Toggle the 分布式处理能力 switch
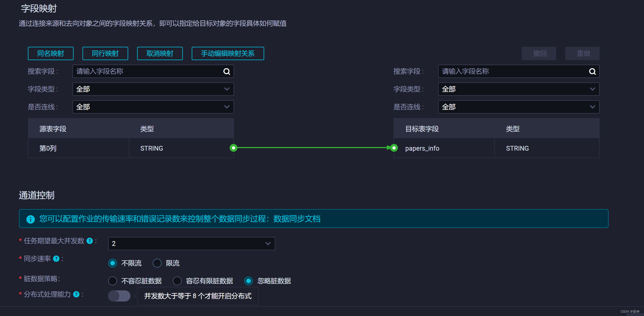The width and height of the screenshot is (644, 316). [119, 296]
